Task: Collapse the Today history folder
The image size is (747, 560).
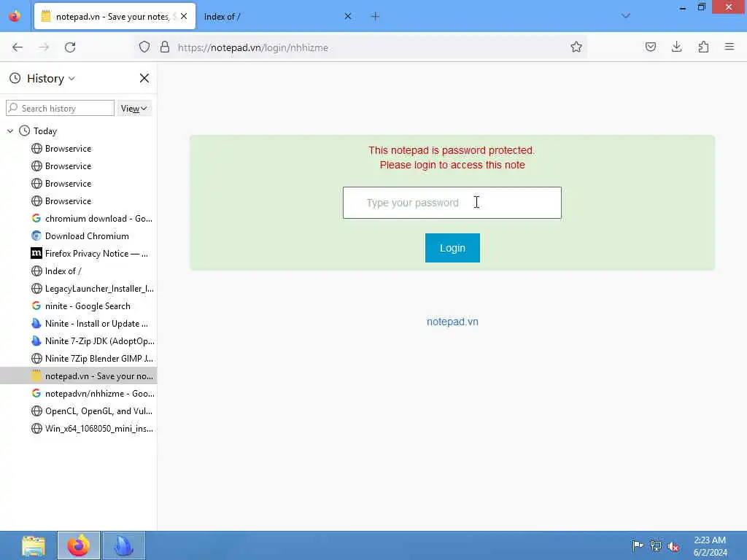Action: click(x=10, y=131)
